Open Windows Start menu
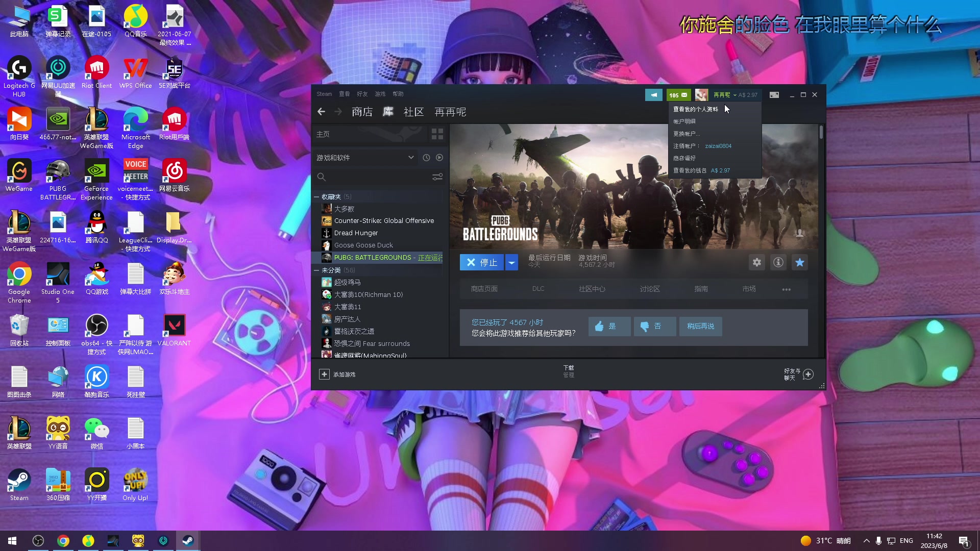This screenshot has height=551, width=980. tap(12, 541)
